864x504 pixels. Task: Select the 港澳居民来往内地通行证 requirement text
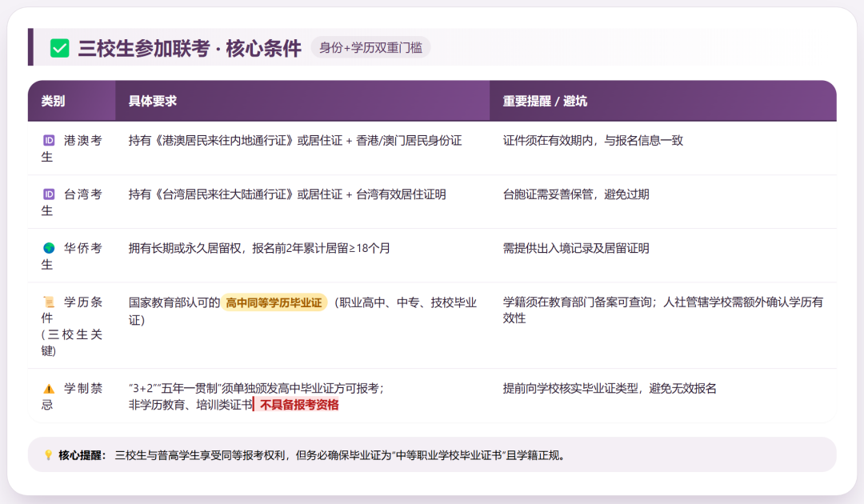pos(294,141)
